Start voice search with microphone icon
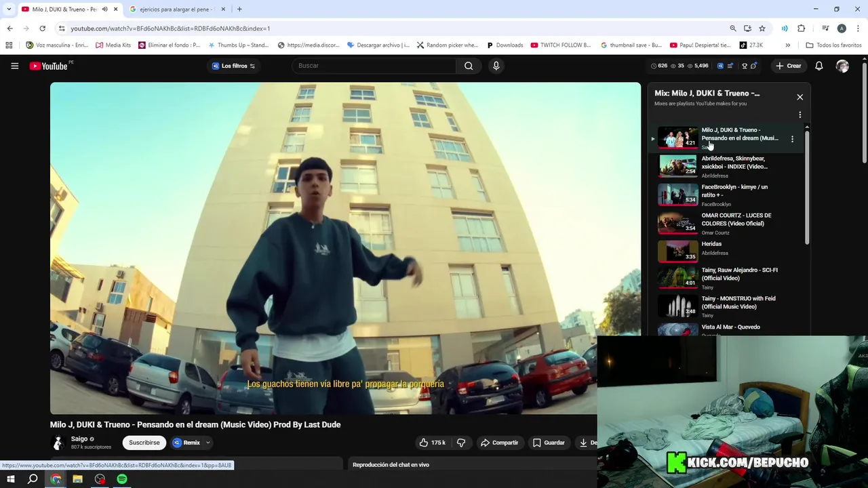868x488 pixels. tap(496, 66)
